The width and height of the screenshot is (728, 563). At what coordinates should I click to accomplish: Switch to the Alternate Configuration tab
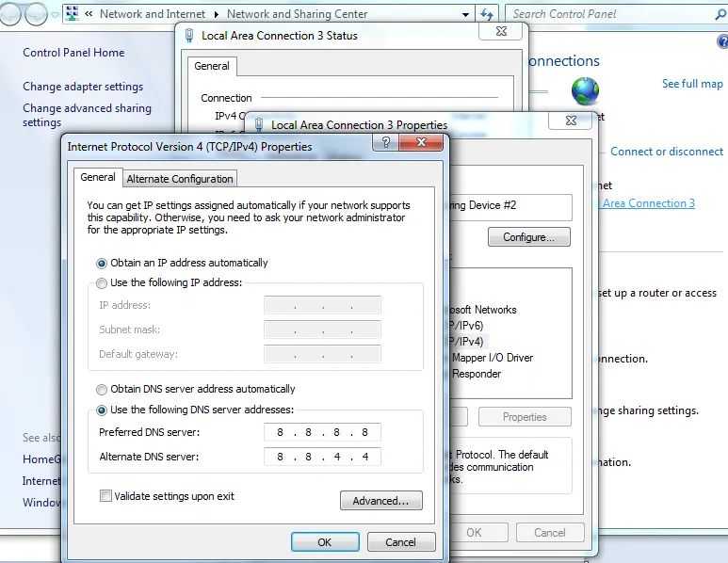coord(180,179)
